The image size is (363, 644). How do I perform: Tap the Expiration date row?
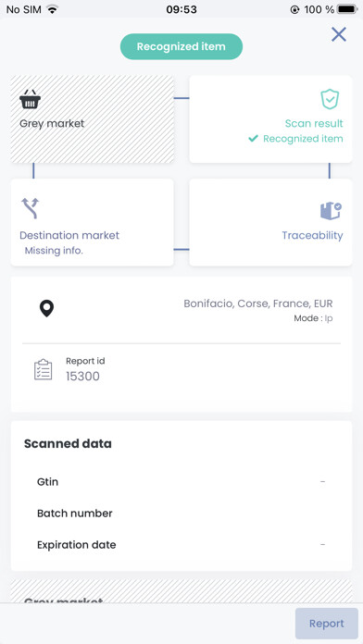click(x=181, y=545)
